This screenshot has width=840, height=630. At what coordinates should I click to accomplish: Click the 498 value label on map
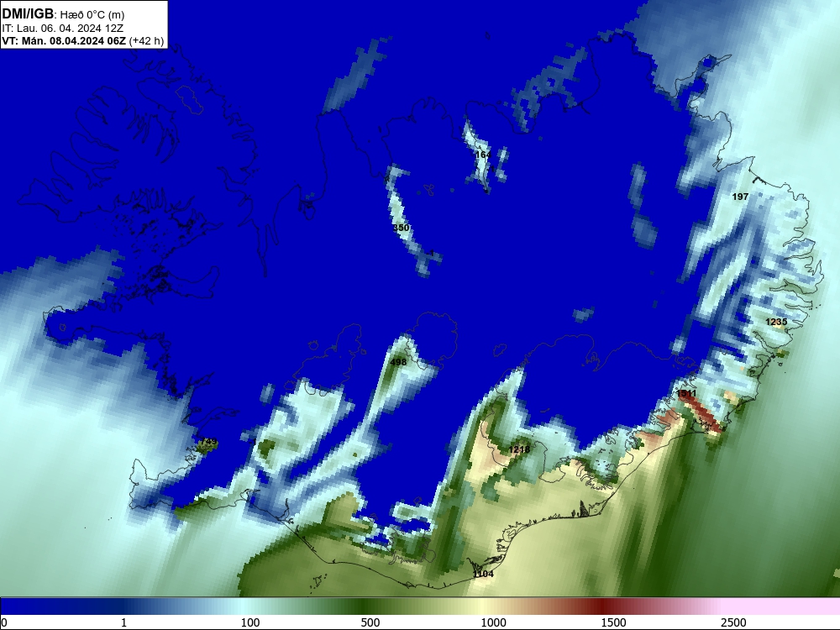tap(398, 362)
